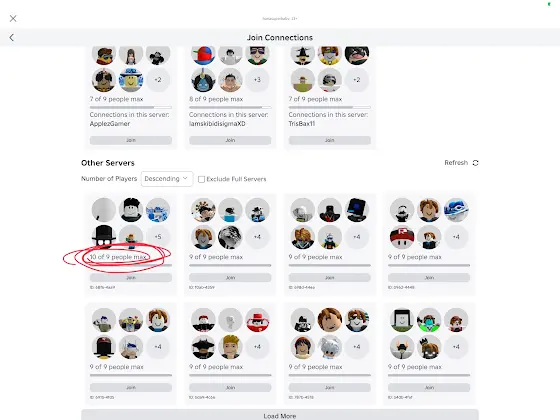Join the server with TrisBax11
The width and height of the screenshot is (560, 420).
(x=330, y=140)
